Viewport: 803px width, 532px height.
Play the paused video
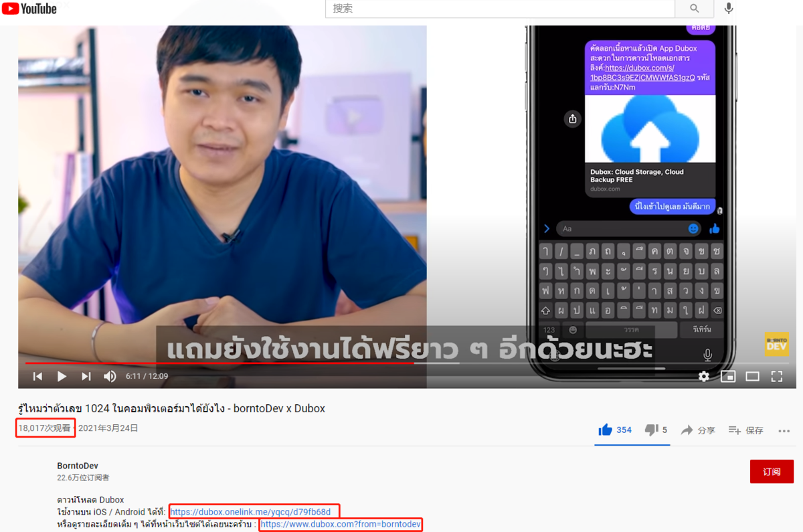pyautogui.click(x=62, y=377)
